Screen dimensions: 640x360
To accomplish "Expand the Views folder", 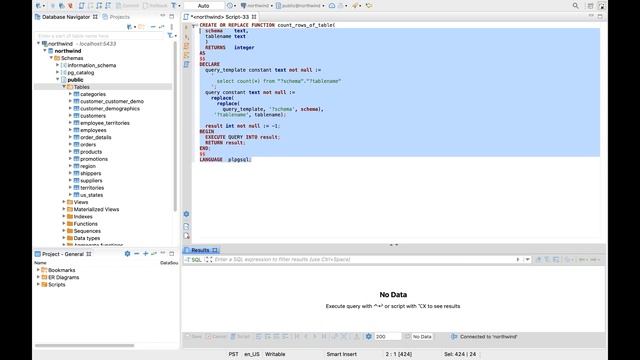I will (x=64, y=202).
